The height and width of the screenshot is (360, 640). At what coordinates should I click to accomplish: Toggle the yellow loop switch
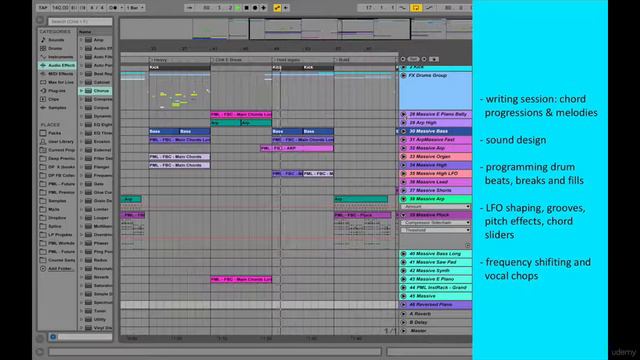pos(416,8)
